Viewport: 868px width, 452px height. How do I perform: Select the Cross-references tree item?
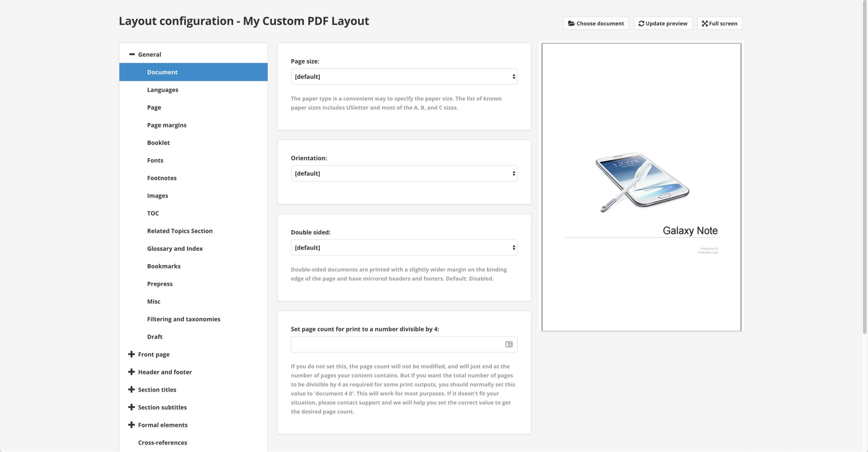tap(162, 443)
